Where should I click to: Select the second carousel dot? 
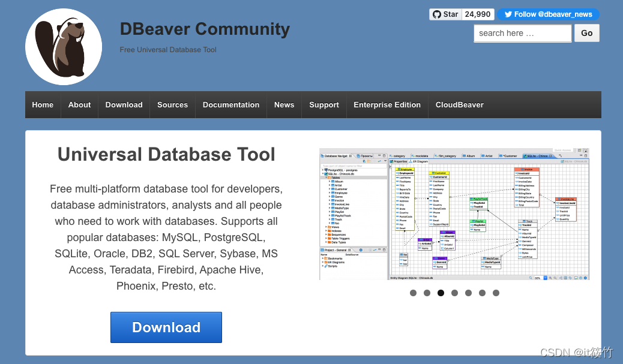coord(427,293)
